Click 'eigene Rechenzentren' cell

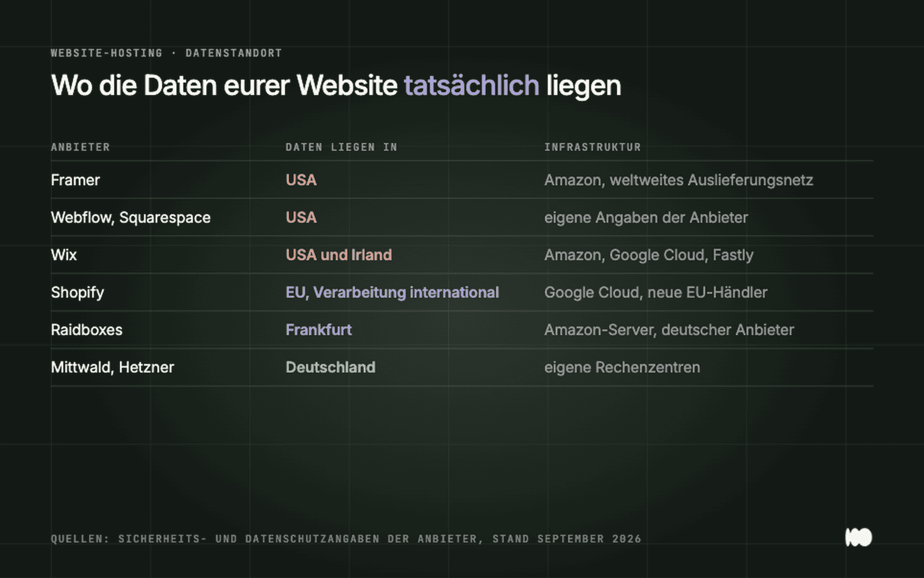tap(622, 368)
